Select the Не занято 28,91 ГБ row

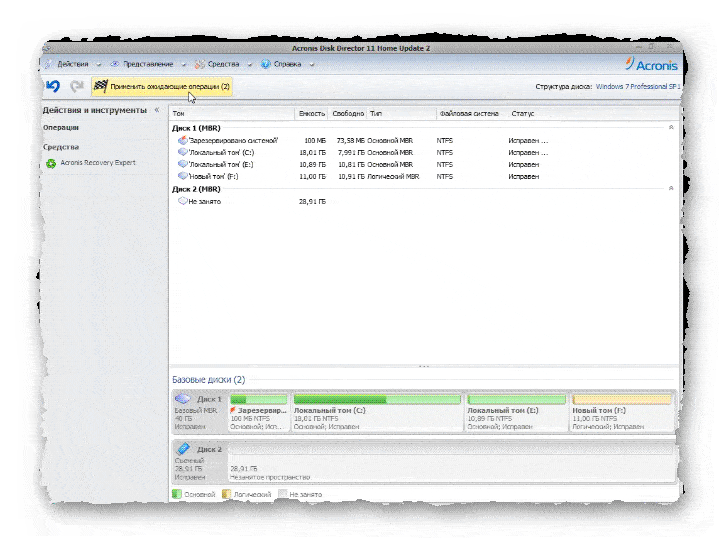click(423, 201)
